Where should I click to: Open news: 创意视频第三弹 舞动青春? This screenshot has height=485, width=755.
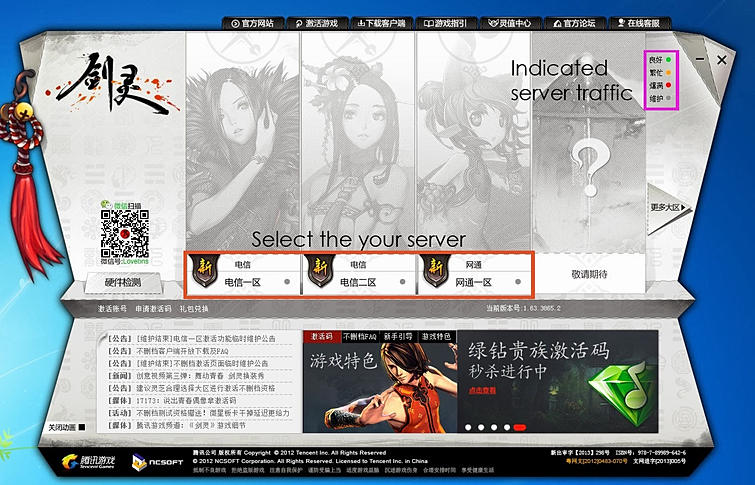coord(199,376)
